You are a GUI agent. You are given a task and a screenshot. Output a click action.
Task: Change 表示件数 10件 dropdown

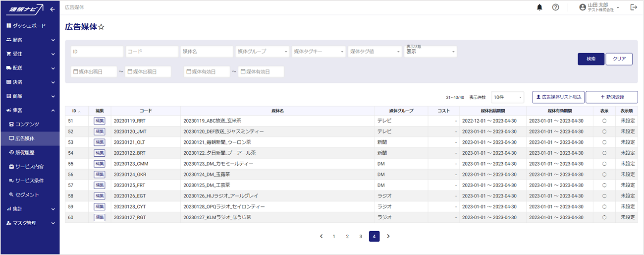(507, 97)
